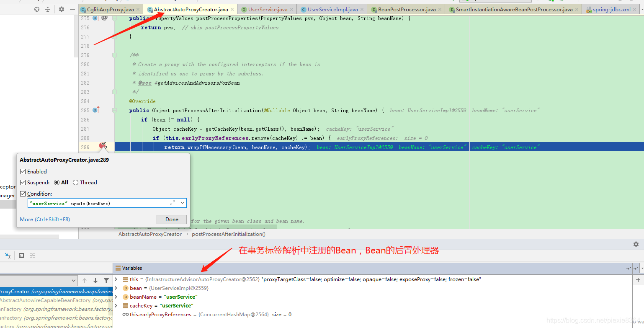Click the Trace Current Stream Chain icon
The height and width of the screenshot is (328, 644).
point(32,256)
